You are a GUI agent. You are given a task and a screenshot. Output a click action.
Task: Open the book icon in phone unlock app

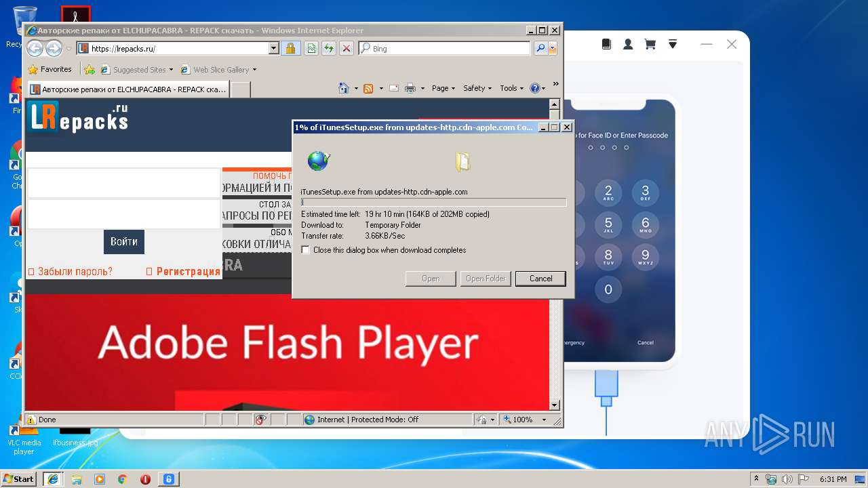tap(606, 44)
